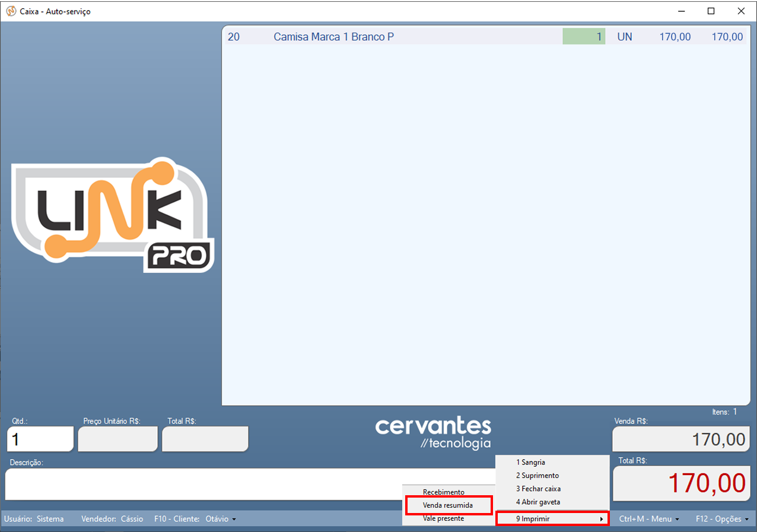This screenshot has width=757, height=532.
Task: Focus the Descrição text field
Action: [x=202, y=484]
